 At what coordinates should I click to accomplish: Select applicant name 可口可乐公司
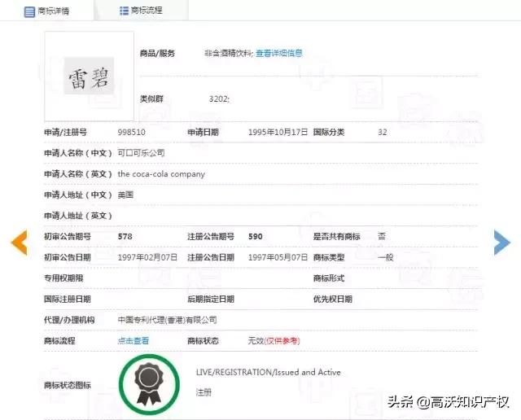141,153
